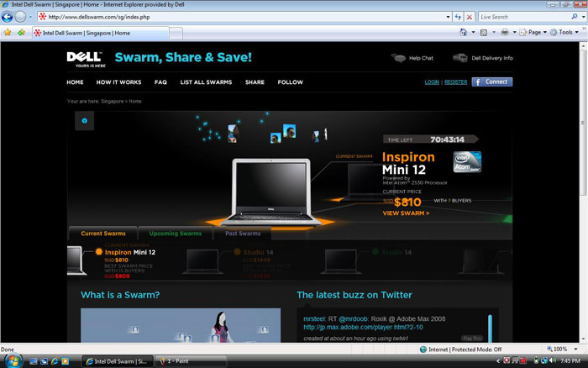This screenshot has height=368, width=588.
Task: Click the Live Search magnifier icon
Action: click(x=574, y=17)
